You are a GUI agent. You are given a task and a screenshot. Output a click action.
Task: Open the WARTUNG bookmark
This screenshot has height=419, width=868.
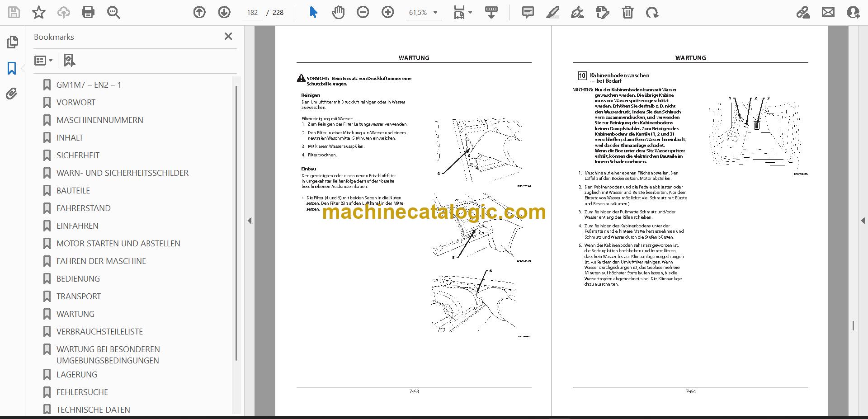pyautogui.click(x=75, y=314)
